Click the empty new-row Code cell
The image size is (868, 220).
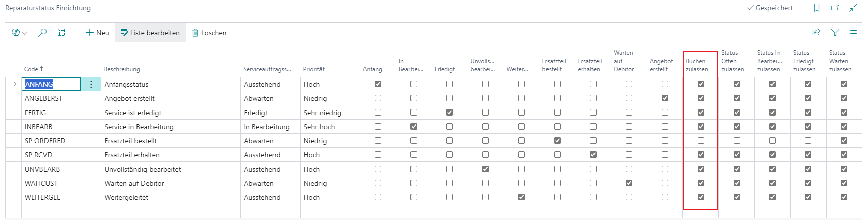(x=51, y=211)
